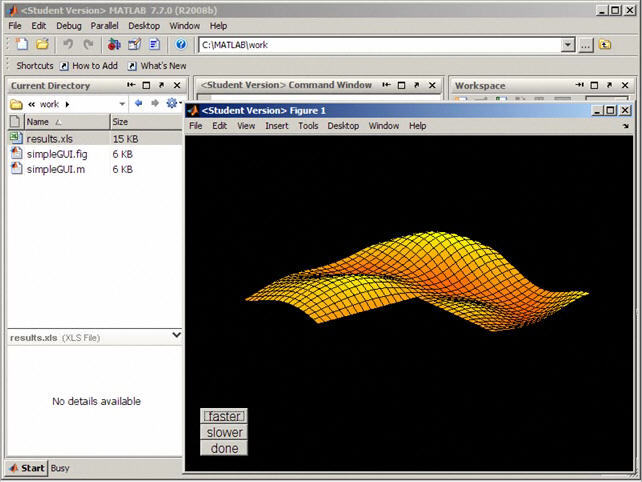
Task: Open the MATLAB Debug menu
Action: click(x=69, y=26)
